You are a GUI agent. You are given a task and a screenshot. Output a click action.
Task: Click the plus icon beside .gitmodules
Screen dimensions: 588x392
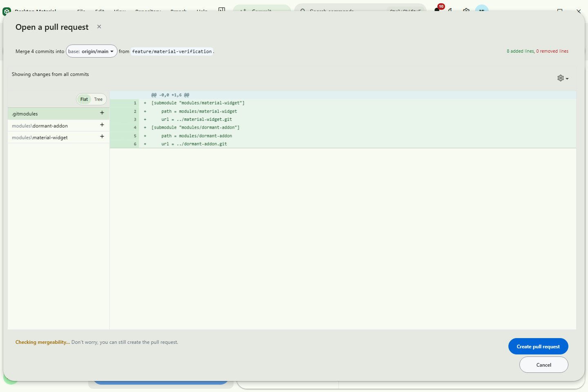[x=102, y=113]
